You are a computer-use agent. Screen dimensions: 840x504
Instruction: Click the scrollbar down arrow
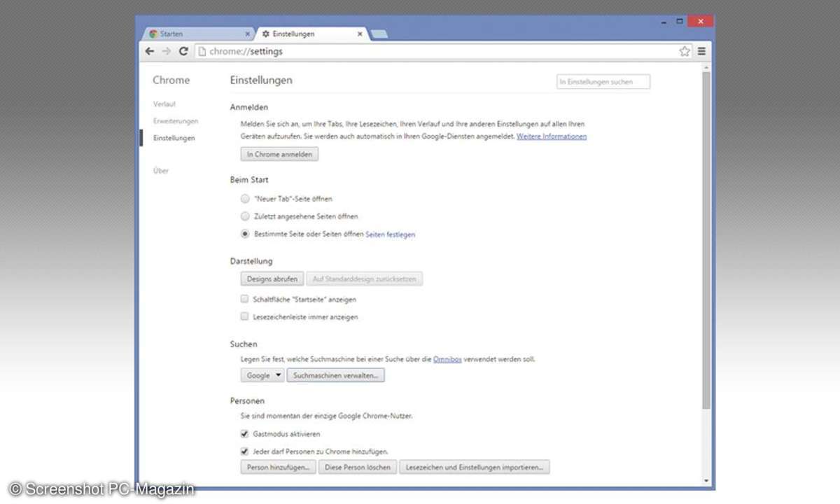coord(706,481)
